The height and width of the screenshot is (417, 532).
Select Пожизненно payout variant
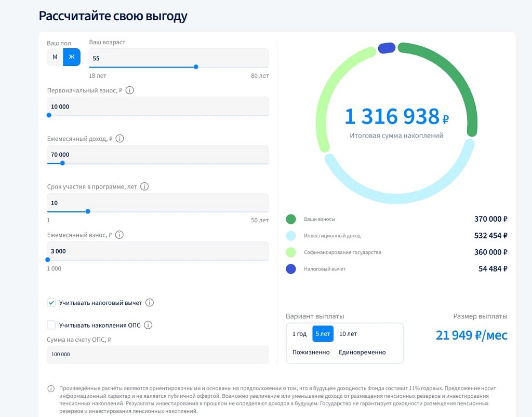click(311, 352)
